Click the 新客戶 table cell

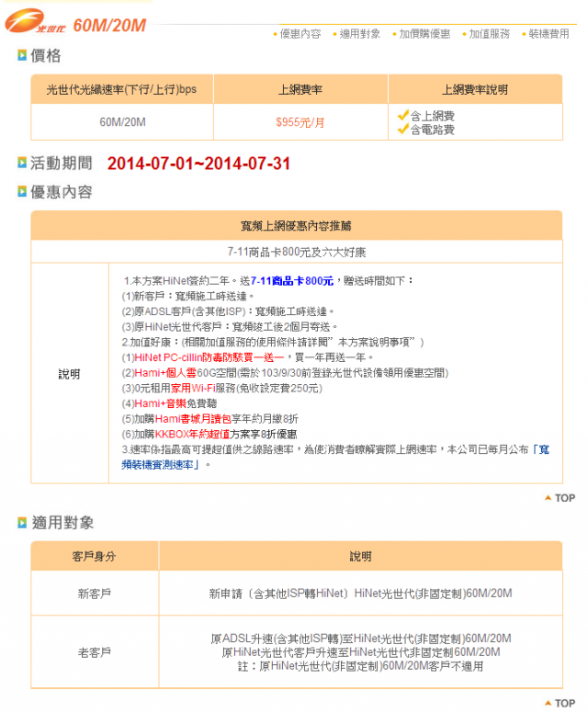tap(95, 594)
